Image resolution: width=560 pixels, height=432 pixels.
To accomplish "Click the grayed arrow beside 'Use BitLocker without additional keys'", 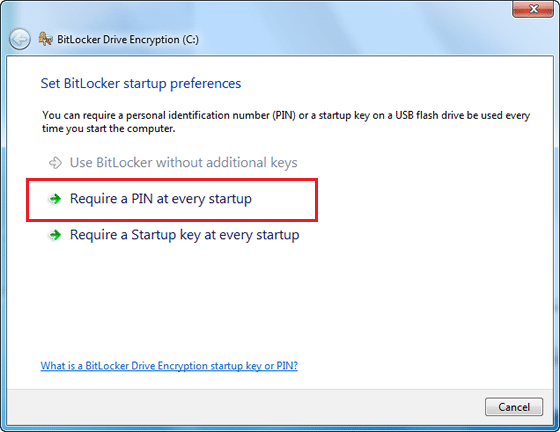I will (55, 163).
